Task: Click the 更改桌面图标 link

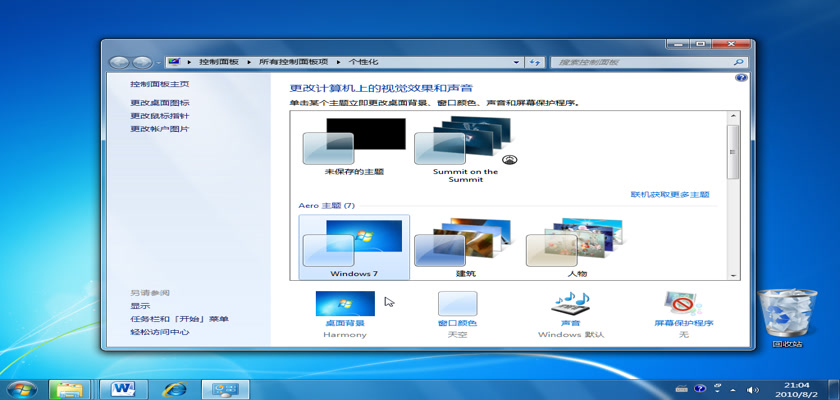Action: point(159,103)
